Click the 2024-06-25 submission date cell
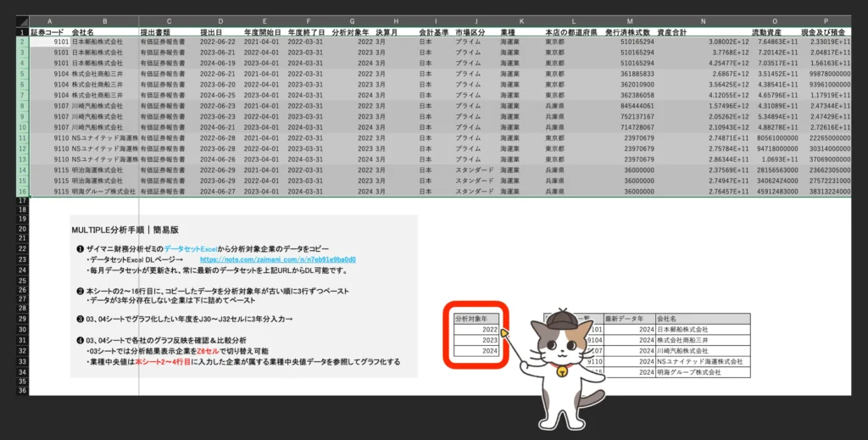This screenshot has width=868, height=440. click(221, 95)
